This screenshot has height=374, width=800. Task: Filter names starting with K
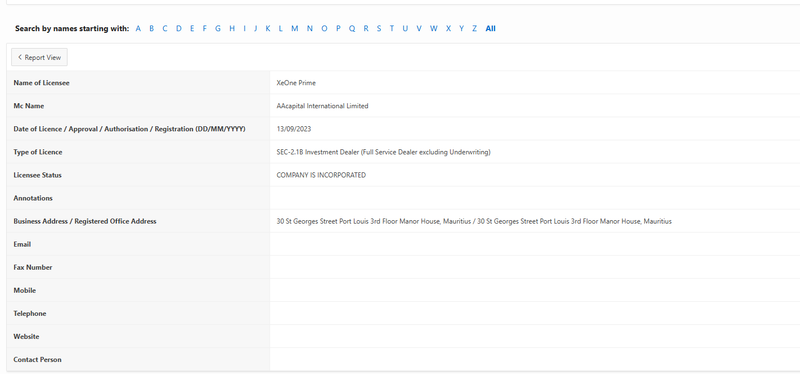pos(268,29)
